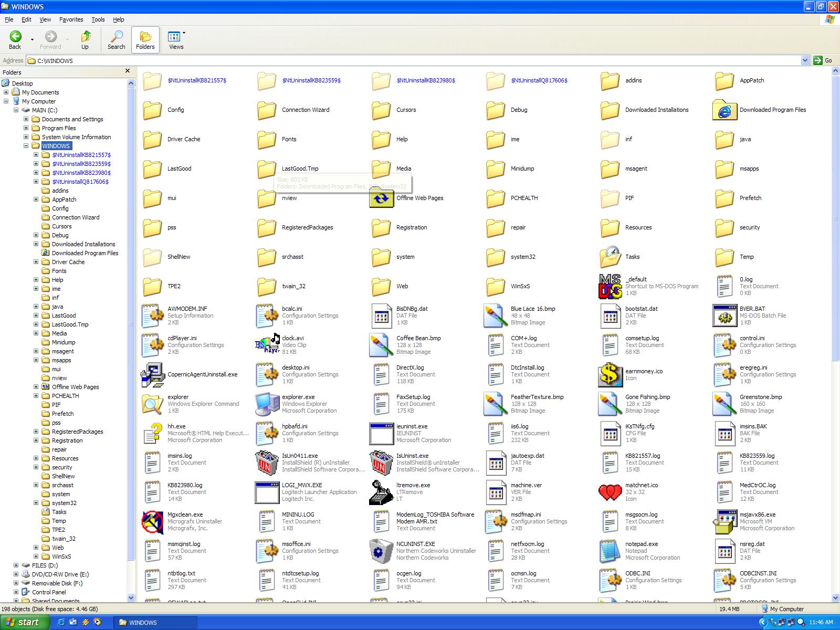
Task: Select the _default MS-DOS shortcut icon
Action: coord(610,286)
